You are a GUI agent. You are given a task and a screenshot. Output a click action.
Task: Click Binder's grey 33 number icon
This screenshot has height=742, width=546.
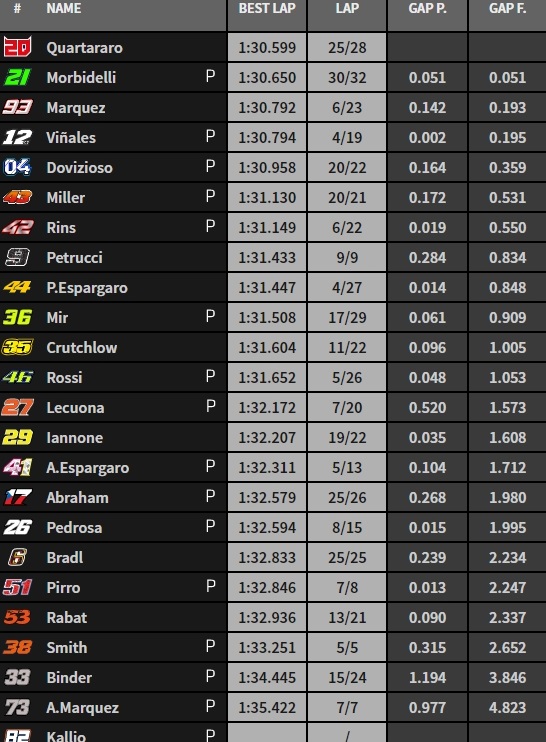18,677
